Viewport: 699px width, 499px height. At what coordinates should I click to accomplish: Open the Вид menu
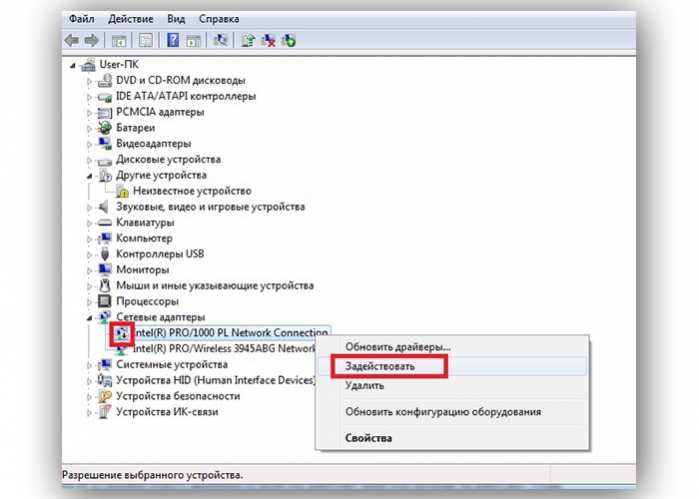[x=176, y=19]
